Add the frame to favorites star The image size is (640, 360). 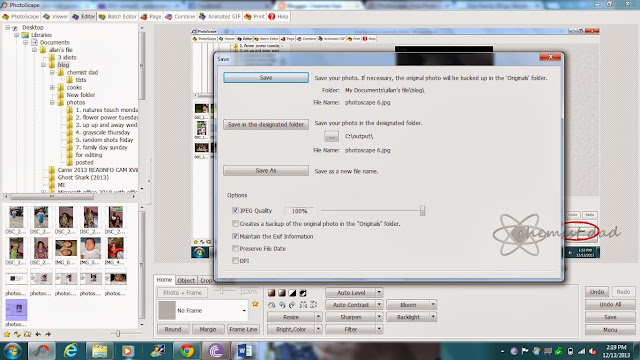256,304
